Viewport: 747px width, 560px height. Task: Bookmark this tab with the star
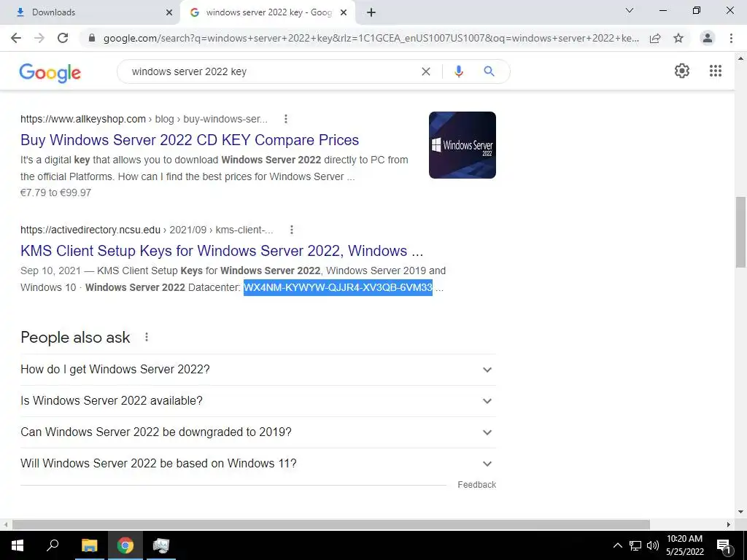point(678,38)
